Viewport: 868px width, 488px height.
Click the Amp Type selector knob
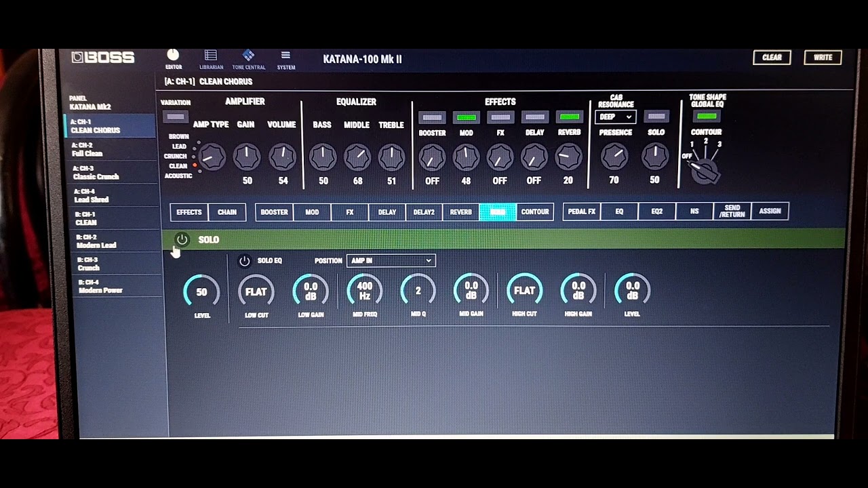[212, 157]
